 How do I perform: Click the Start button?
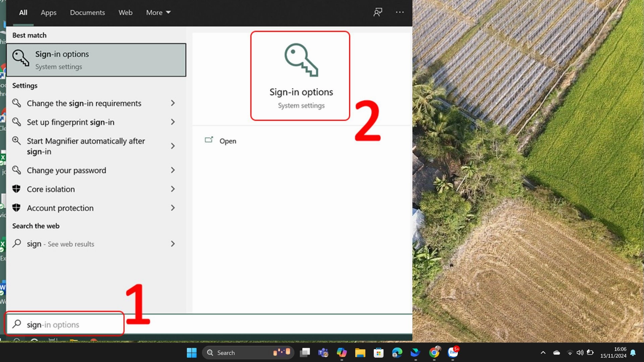click(191, 353)
